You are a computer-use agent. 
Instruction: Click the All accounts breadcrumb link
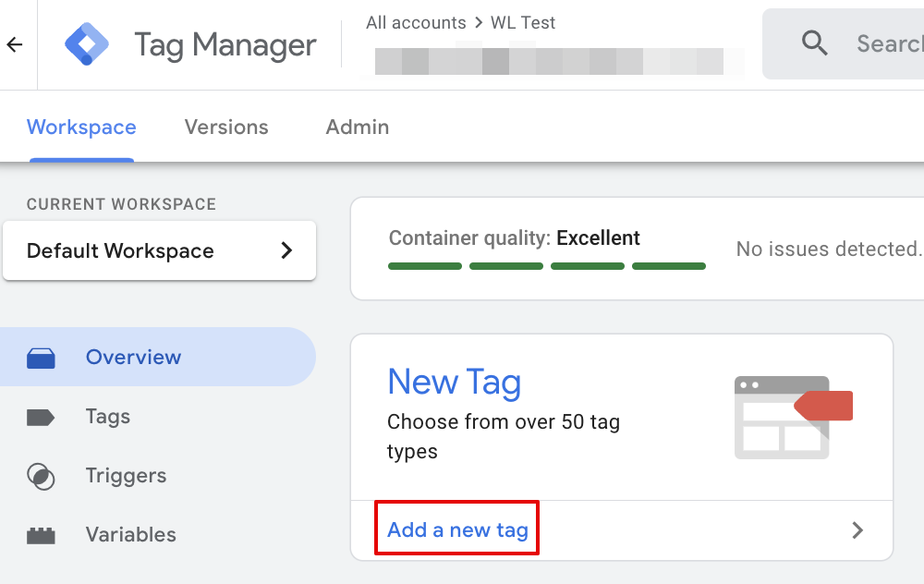click(416, 23)
